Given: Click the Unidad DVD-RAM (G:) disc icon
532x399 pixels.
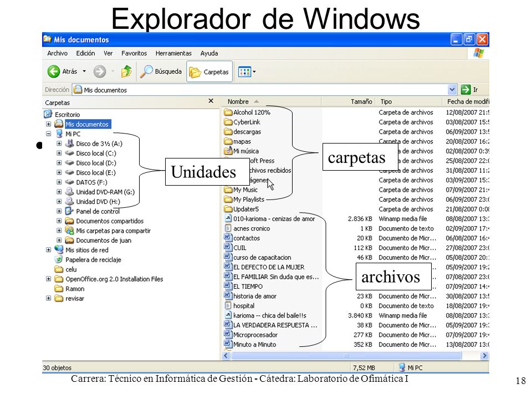Looking at the screenshot, I should (x=70, y=191).
